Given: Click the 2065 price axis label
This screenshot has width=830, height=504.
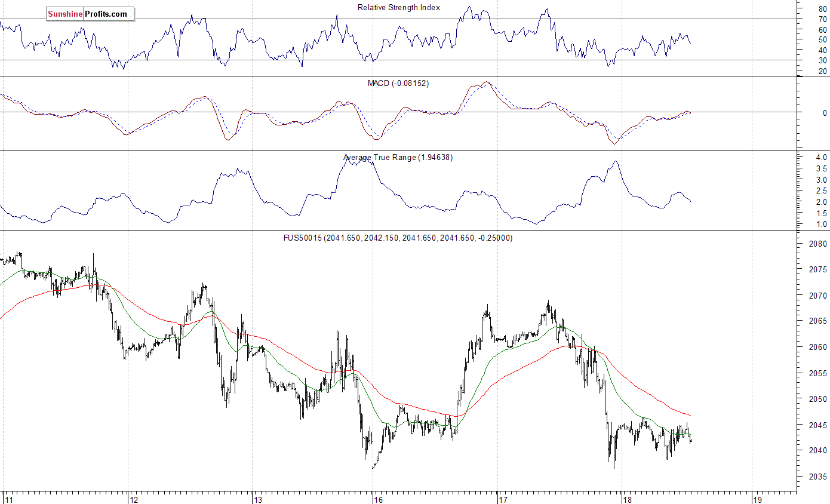Looking at the screenshot, I should tap(817, 321).
